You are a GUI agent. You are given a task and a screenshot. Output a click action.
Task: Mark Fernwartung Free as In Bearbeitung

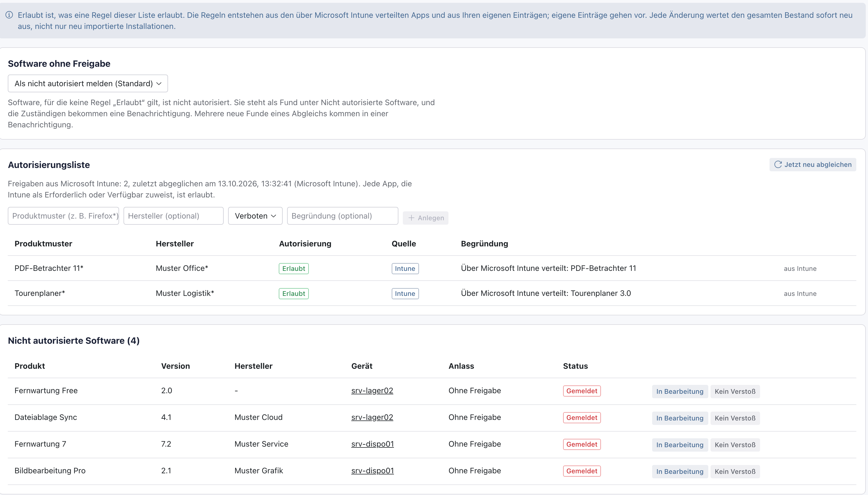(680, 391)
